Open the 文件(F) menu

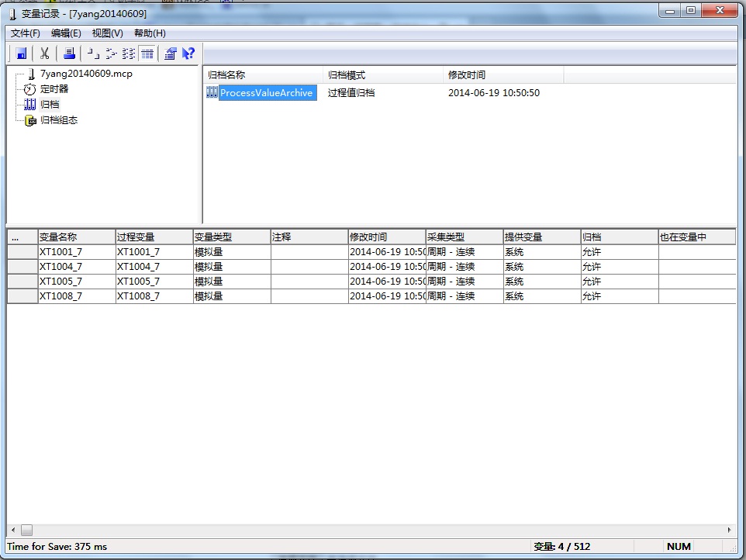26,33
